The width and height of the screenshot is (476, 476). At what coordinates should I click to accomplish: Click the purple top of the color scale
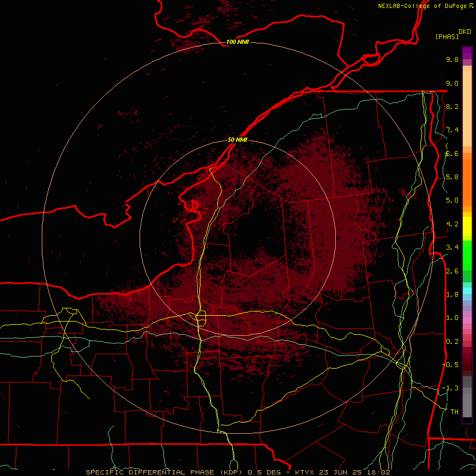pyautogui.click(x=467, y=53)
